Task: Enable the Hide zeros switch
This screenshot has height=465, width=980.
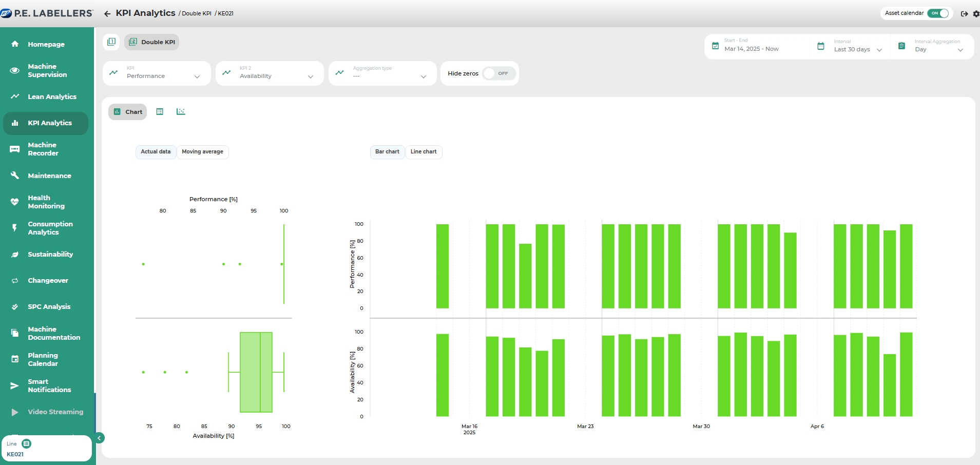Action: point(498,73)
